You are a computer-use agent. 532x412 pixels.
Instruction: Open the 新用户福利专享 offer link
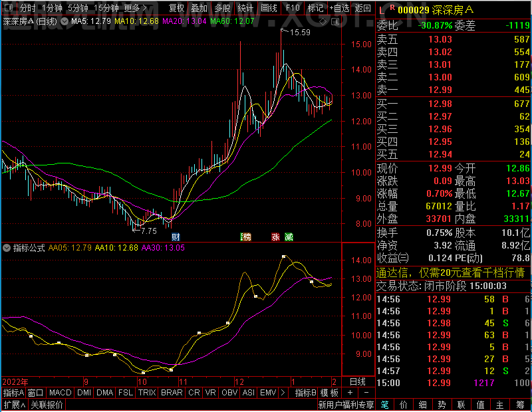pos(346,405)
